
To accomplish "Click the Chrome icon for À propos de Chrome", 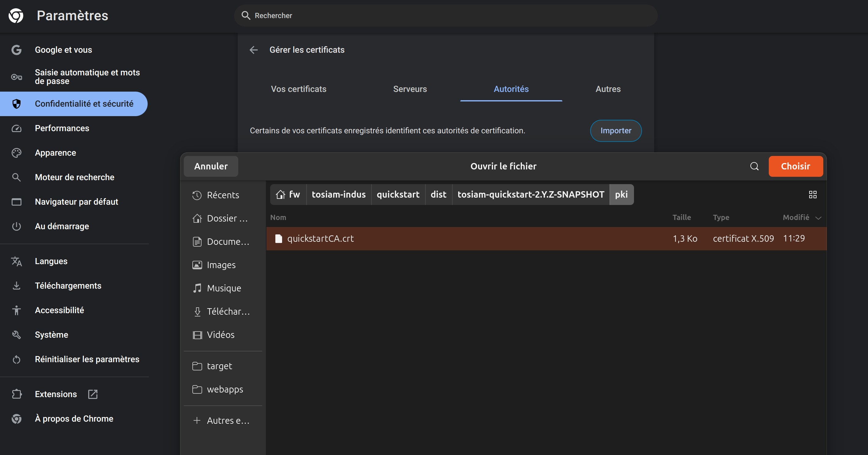I will coord(17,419).
